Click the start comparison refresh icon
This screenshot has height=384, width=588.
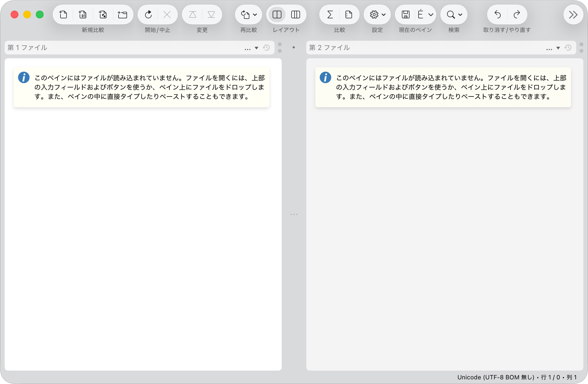(x=148, y=14)
